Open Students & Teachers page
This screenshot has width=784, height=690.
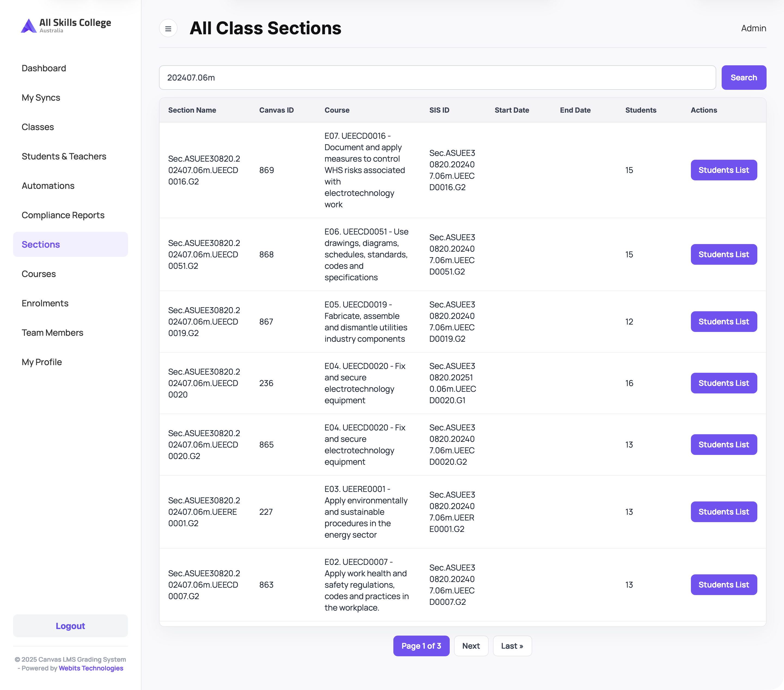(x=64, y=156)
